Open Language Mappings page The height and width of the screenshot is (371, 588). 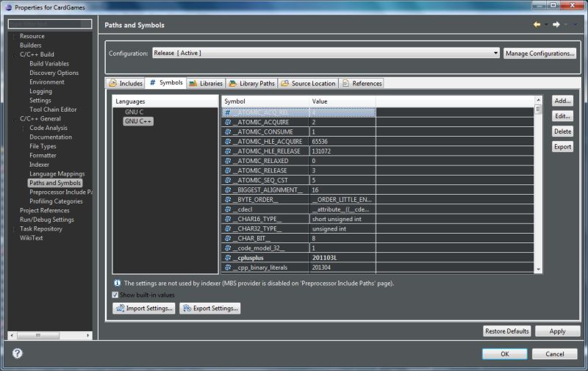pos(57,174)
